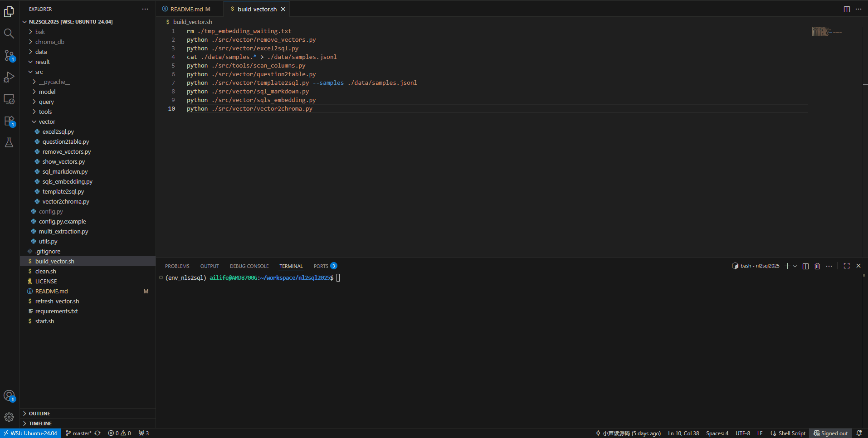Open the Search view icon
868x438 pixels.
tap(9, 33)
